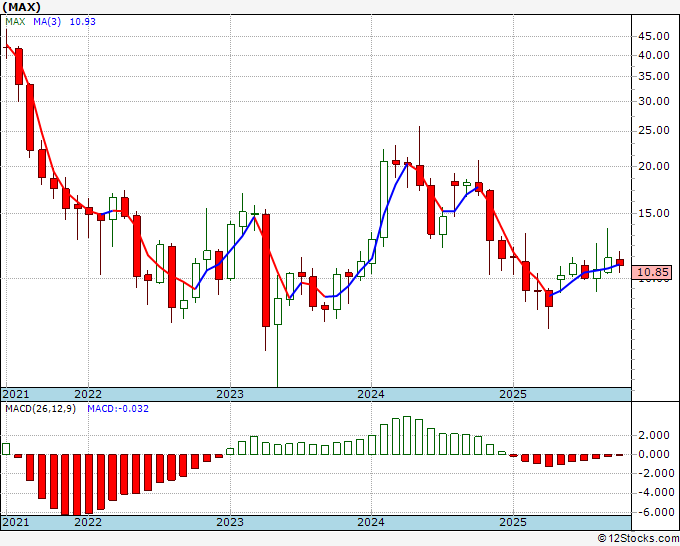This screenshot has height=546, width=680.
Task: Click the 10.85 current price tag
Action: [x=653, y=272]
